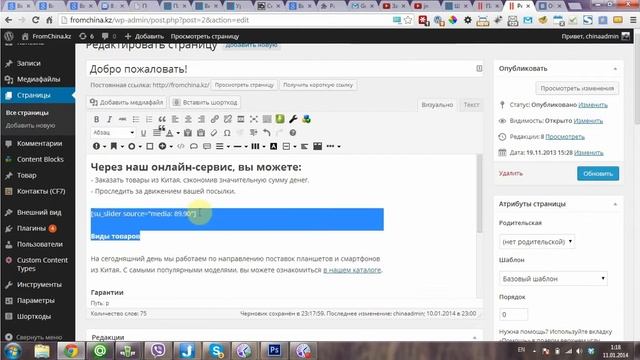Insert a bulleted list
Screen dimensions: 640x360
(x=136, y=119)
